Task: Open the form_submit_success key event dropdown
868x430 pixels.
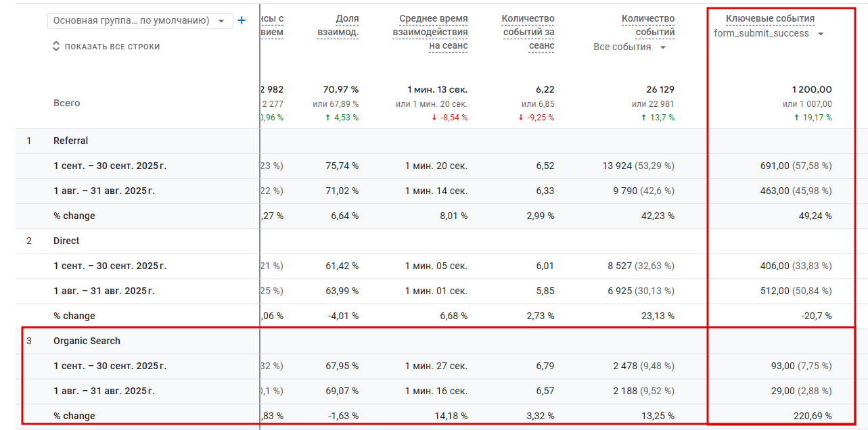Action: click(769, 34)
